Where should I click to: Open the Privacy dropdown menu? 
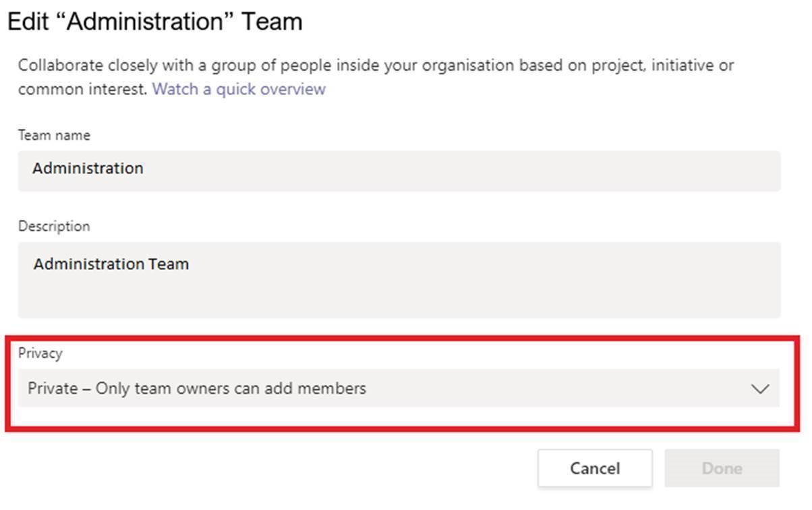[x=399, y=388]
